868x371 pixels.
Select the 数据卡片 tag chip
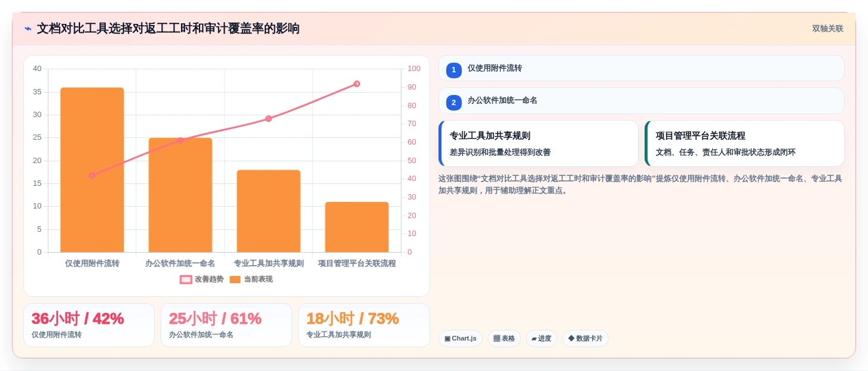(585, 338)
